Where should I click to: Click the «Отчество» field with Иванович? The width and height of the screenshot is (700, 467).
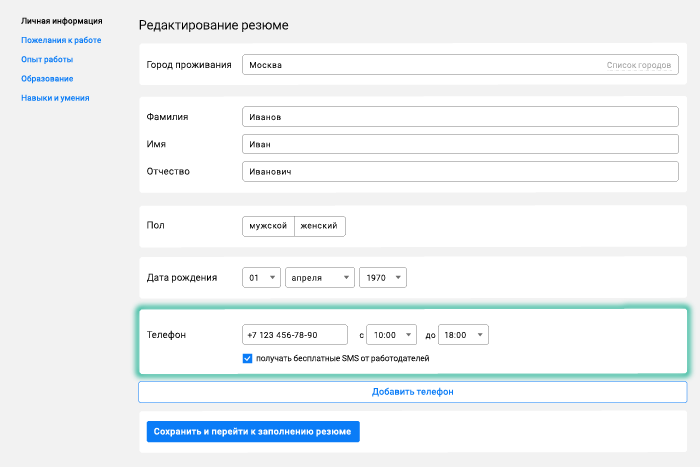coord(460,171)
